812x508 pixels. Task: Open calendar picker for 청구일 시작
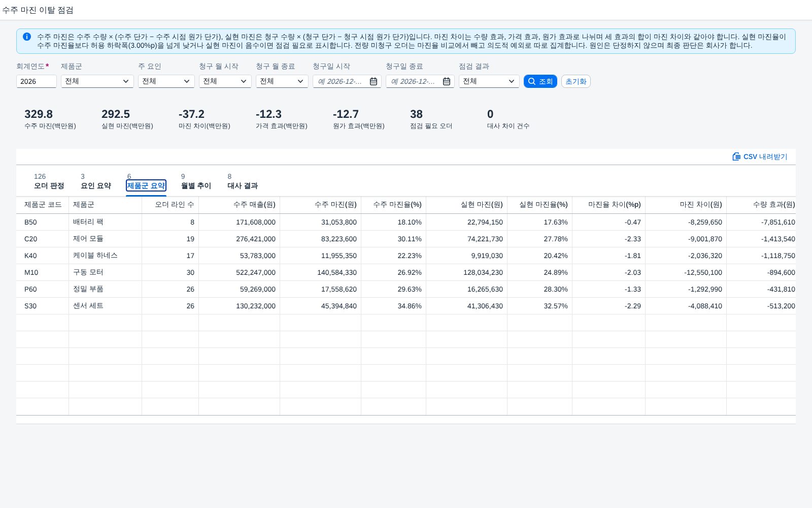(374, 81)
